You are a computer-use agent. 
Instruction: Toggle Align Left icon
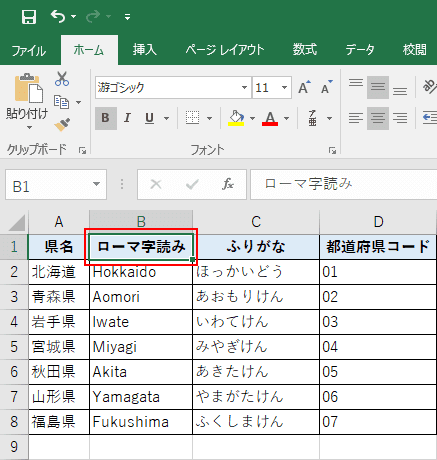[x=356, y=118]
